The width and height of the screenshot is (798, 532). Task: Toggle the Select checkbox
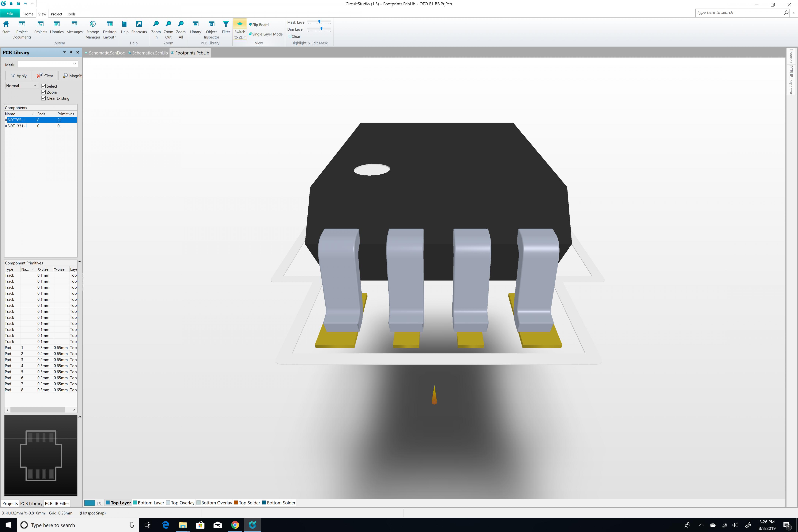[44, 86]
